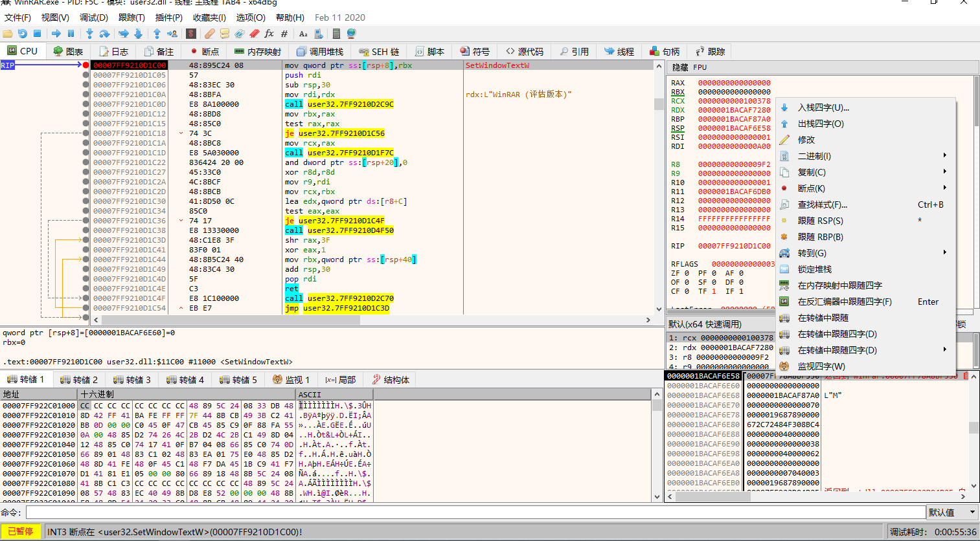
Task: Click the Step Into toolbar icon
Action: [89, 34]
